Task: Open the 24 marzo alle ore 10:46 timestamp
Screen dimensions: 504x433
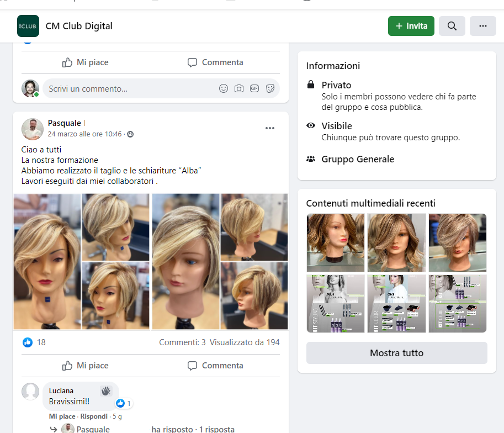Action: pos(84,134)
